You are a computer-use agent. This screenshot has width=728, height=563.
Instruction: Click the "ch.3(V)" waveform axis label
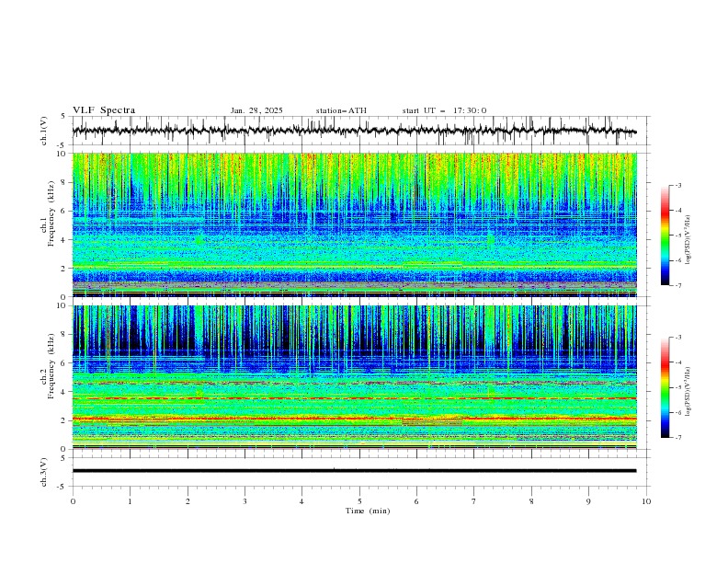click(44, 472)
